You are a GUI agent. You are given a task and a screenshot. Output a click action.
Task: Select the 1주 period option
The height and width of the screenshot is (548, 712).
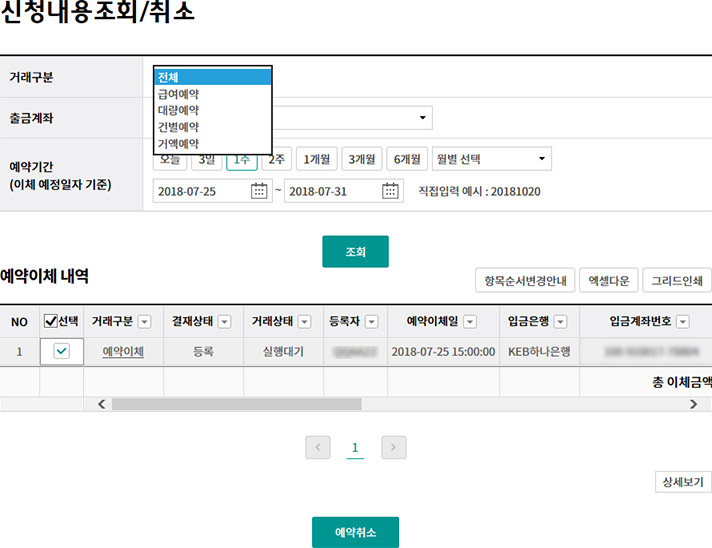[241, 159]
